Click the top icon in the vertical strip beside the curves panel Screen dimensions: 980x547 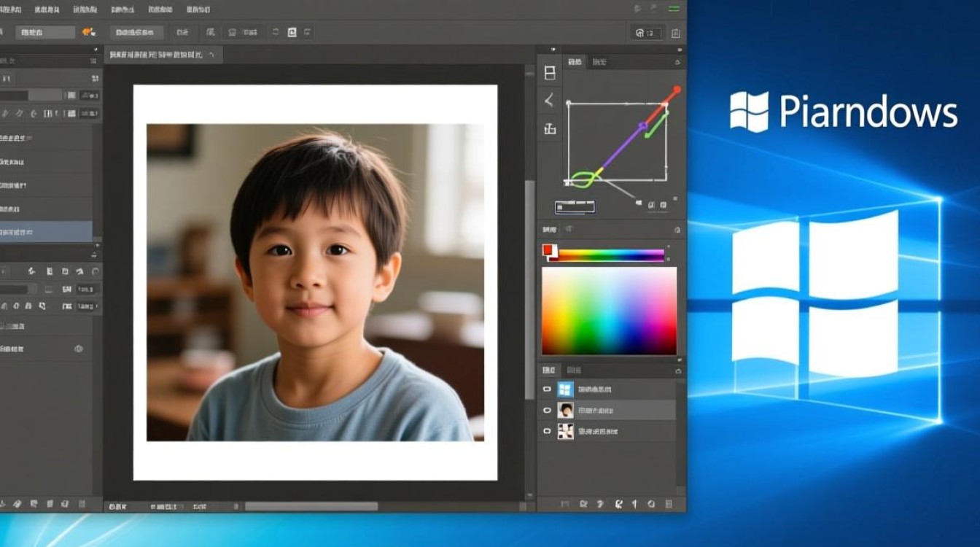coord(550,73)
